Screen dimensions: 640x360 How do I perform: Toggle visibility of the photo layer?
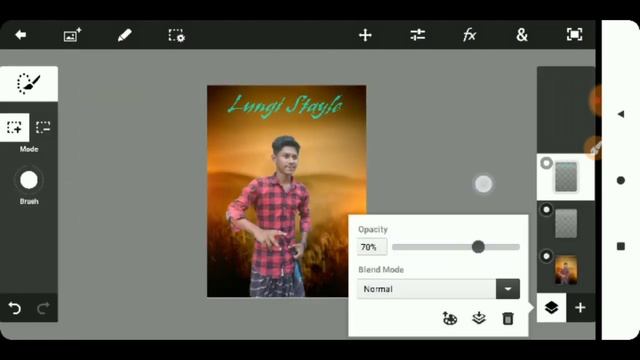546,256
